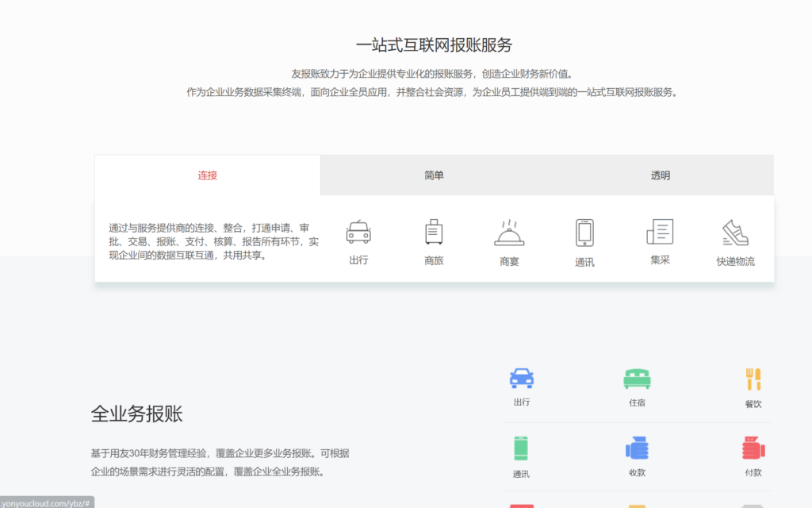The image size is (812, 508).
Task: Click the 集采 document icon
Action: [660, 232]
